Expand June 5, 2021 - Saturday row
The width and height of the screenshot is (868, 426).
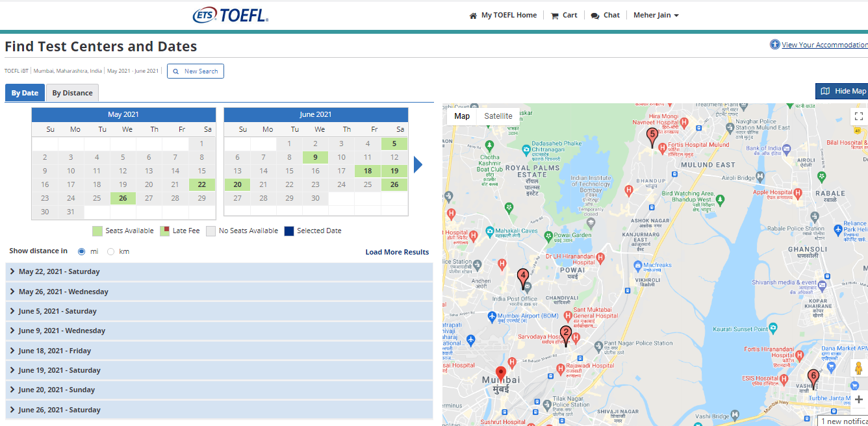pos(219,311)
